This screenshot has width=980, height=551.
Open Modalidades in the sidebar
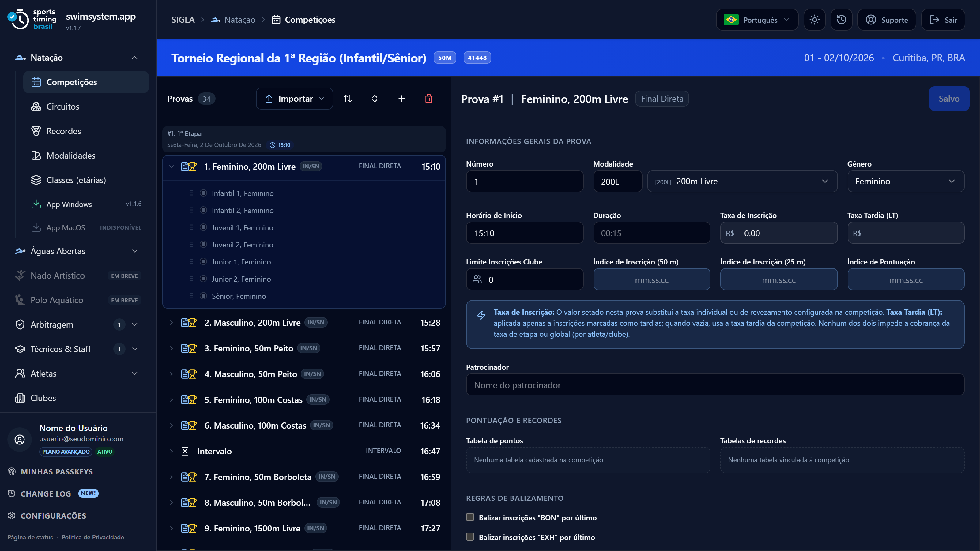(x=86, y=156)
